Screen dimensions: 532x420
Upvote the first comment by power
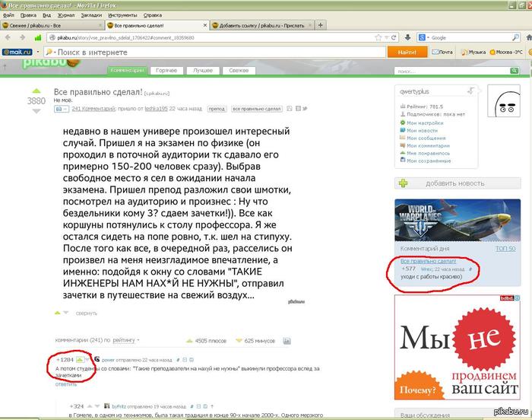(79, 358)
